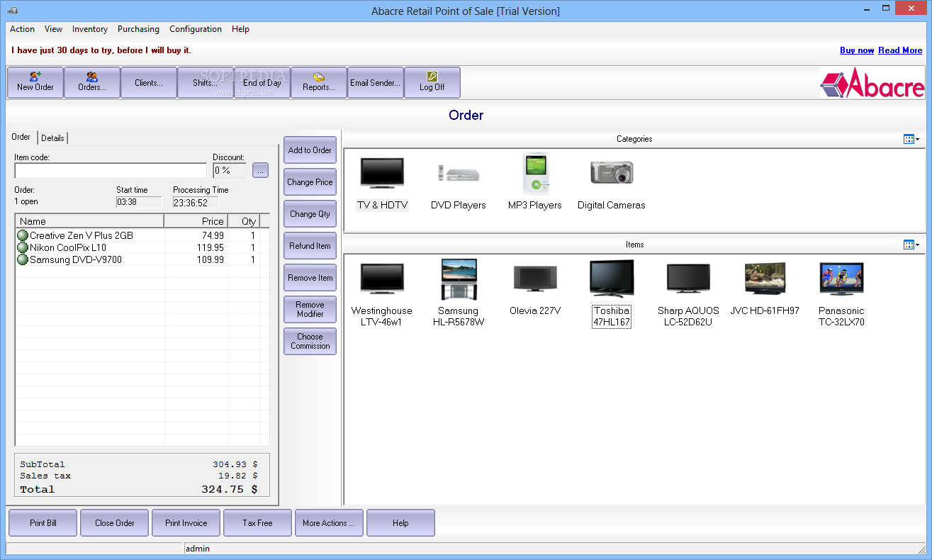Click the Shifts toolbar icon

click(205, 82)
